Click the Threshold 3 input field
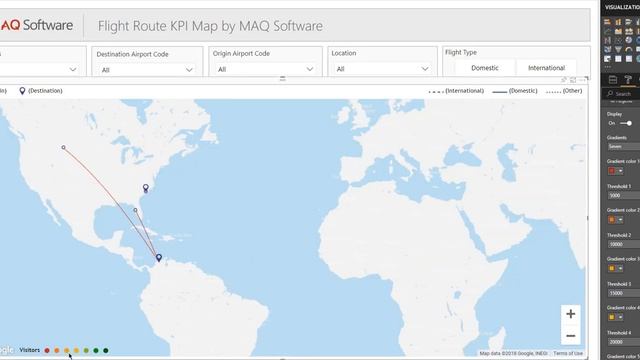This screenshot has width=640, height=360. [x=624, y=293]
